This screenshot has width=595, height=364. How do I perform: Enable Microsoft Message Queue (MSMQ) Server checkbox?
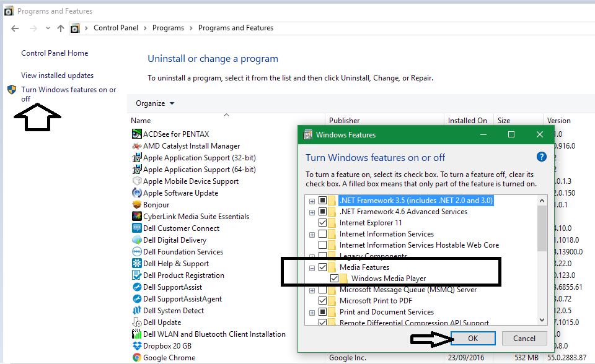coord(322,290)
